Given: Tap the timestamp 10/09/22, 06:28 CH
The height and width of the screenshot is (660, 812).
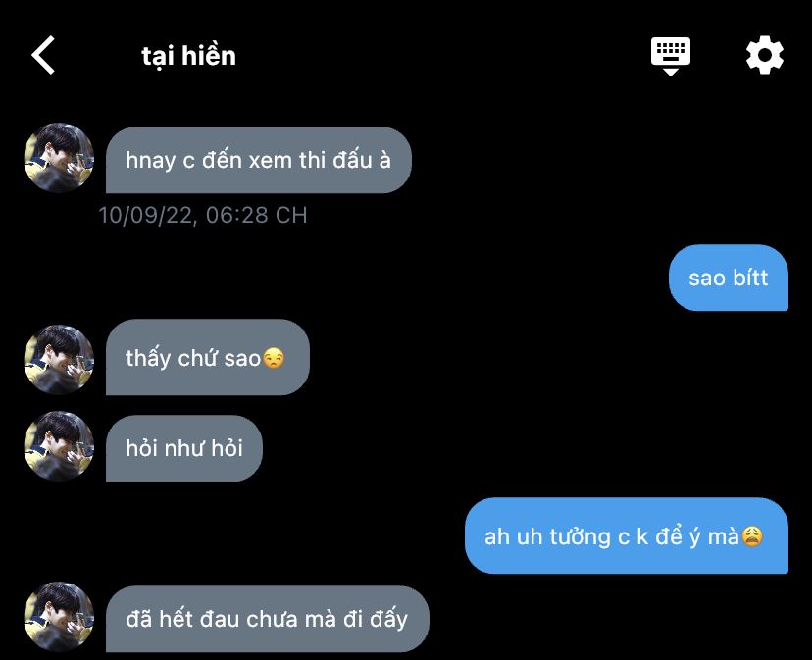Looking at the screenshot, I should point(203,215).
